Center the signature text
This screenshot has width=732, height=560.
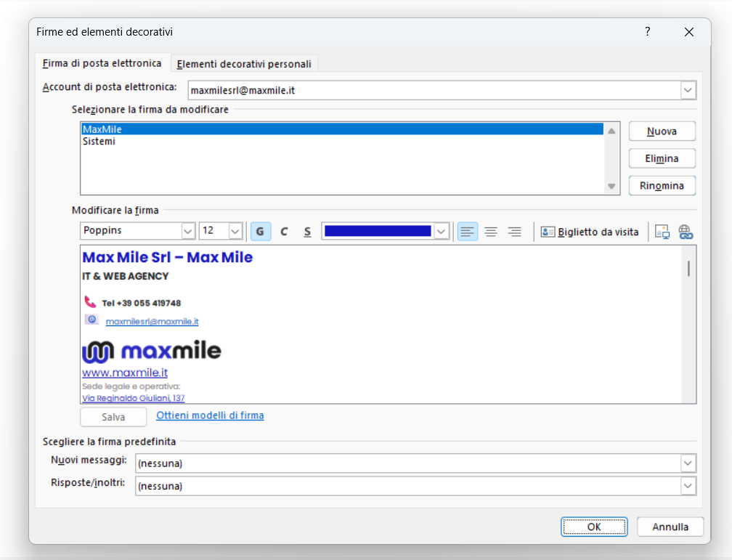(491, 232)
